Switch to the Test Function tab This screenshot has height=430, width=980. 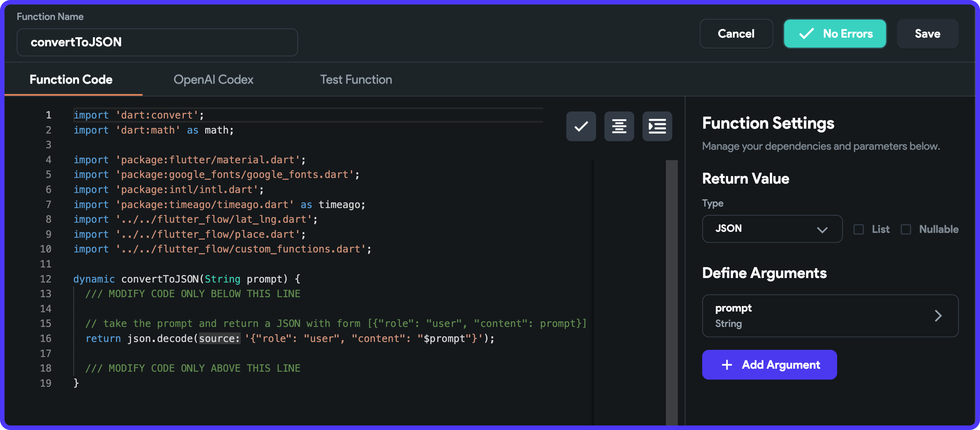[356, 79]
